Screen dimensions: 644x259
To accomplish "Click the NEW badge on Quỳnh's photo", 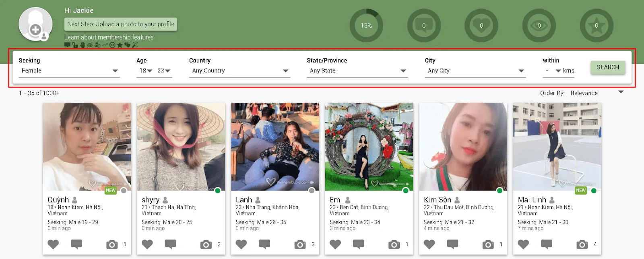I will point(111,191).
